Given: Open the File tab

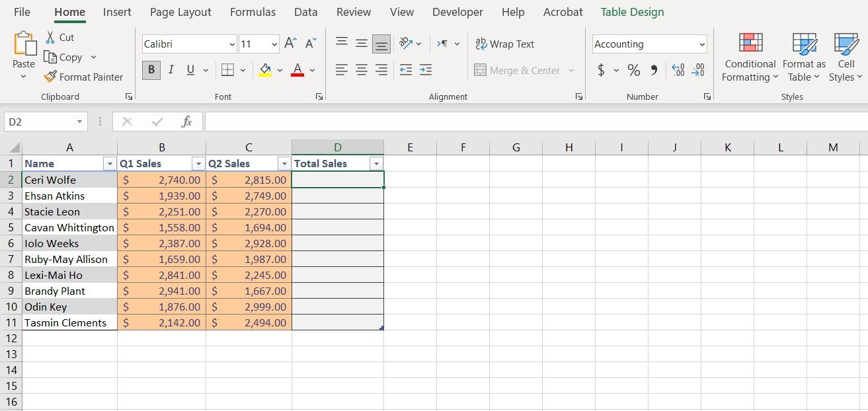Looking at the screenshot, I should (22, 12).
